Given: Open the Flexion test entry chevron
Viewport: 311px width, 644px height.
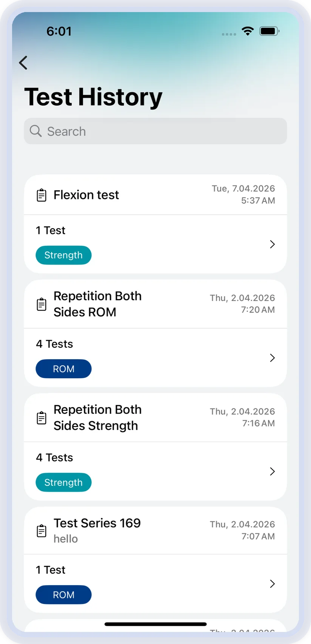Looking at the screenshot, I should click(x=273, y=244).
